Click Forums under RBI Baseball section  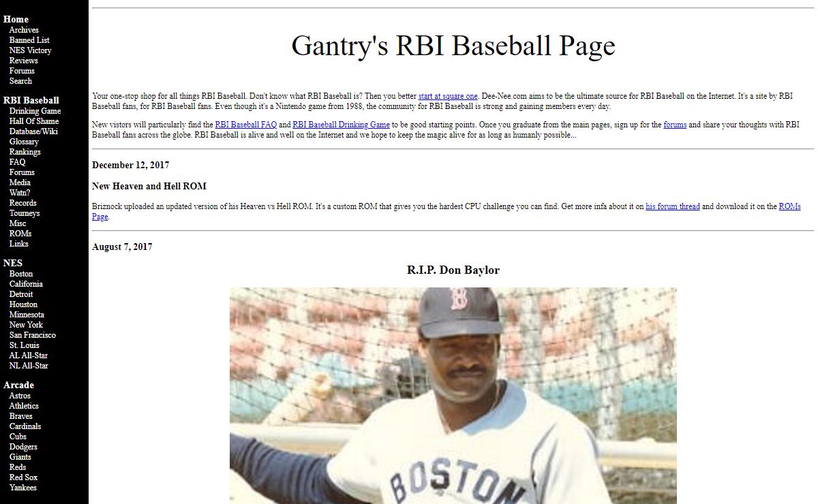22,172
